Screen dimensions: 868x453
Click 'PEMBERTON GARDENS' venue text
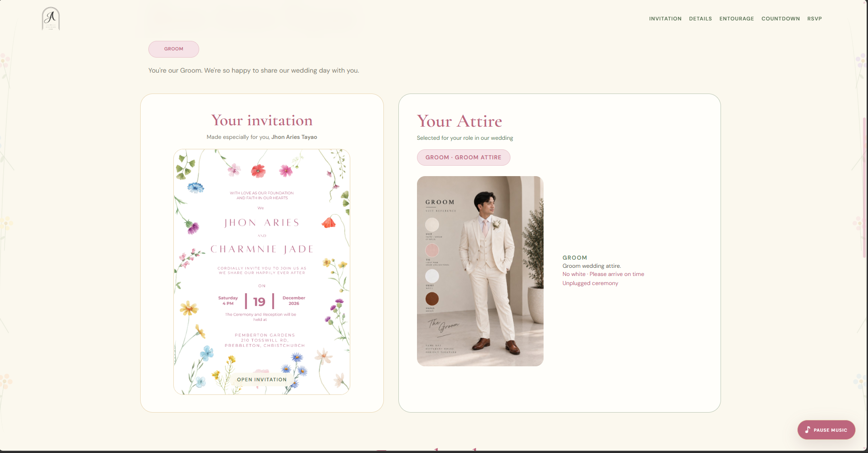pos(265,335)
